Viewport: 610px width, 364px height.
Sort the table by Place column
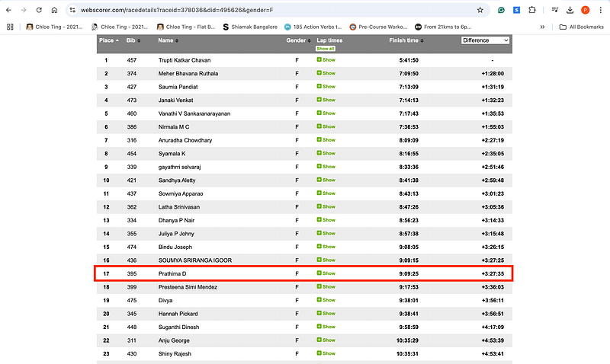pos(109,40)
